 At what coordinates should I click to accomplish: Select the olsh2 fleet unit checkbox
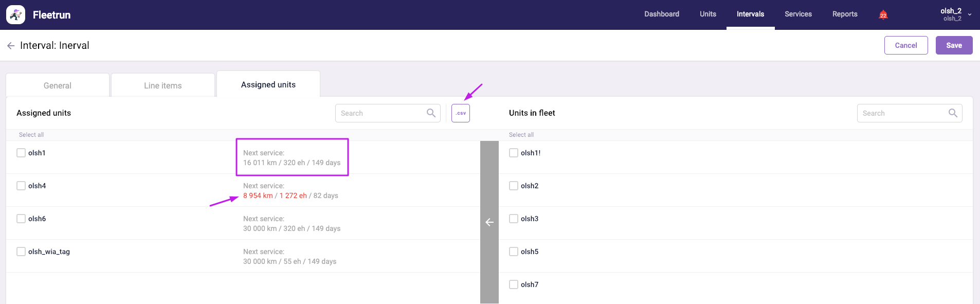[x=513, y=186]
